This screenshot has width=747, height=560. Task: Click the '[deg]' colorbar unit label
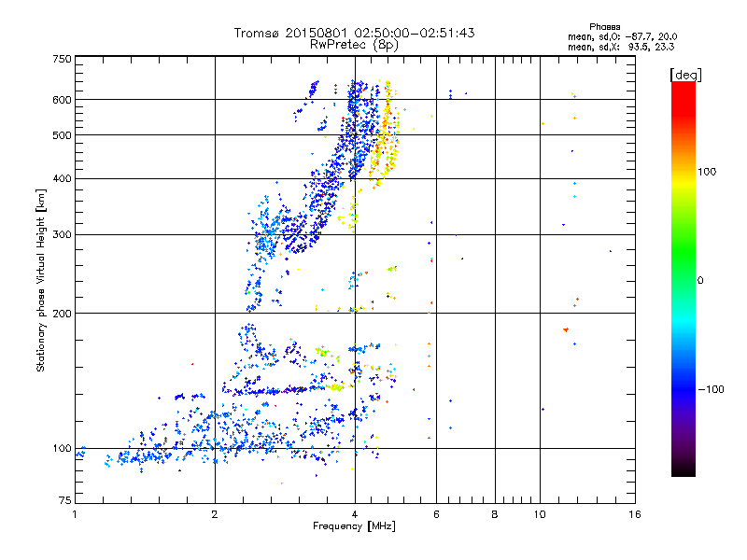(685, 75)
